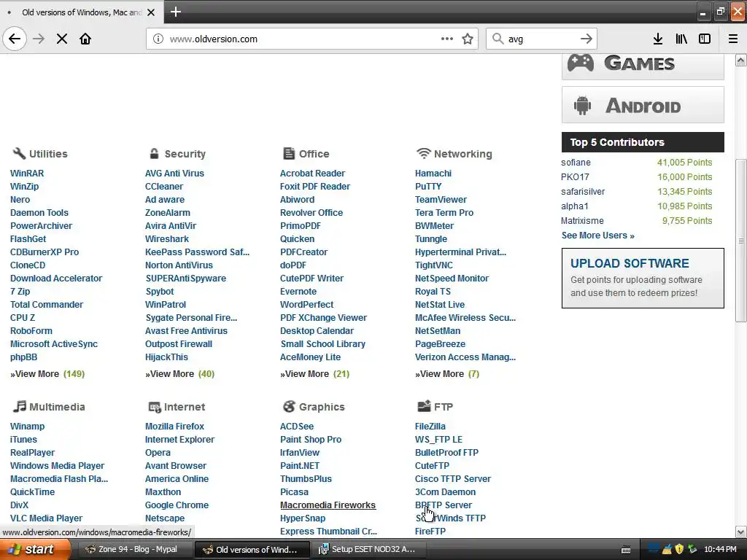Click the search magnifier icon
This screenshot has height=560, width=747.
click(498, 39)
